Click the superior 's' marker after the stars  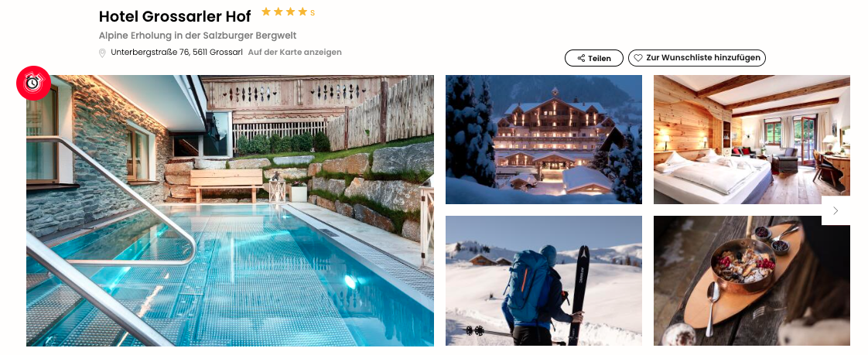pyautogui.click(x=313, y=12)
